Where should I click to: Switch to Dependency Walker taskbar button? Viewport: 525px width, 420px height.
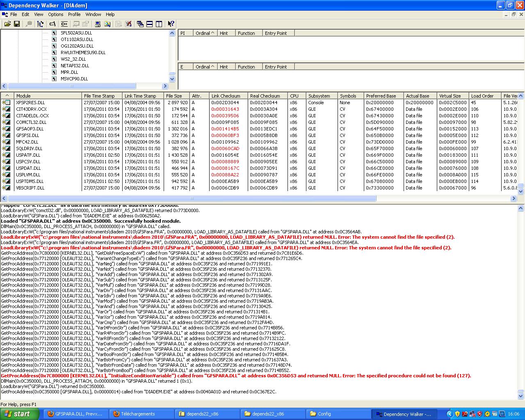pyautogui.click(x=404, y=414)
